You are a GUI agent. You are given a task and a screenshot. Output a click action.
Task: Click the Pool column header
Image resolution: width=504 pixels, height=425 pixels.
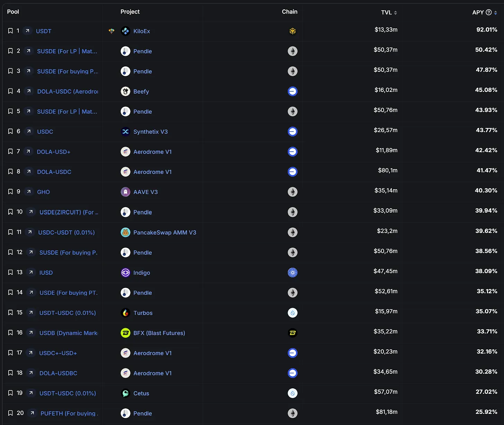coord(13,12)
